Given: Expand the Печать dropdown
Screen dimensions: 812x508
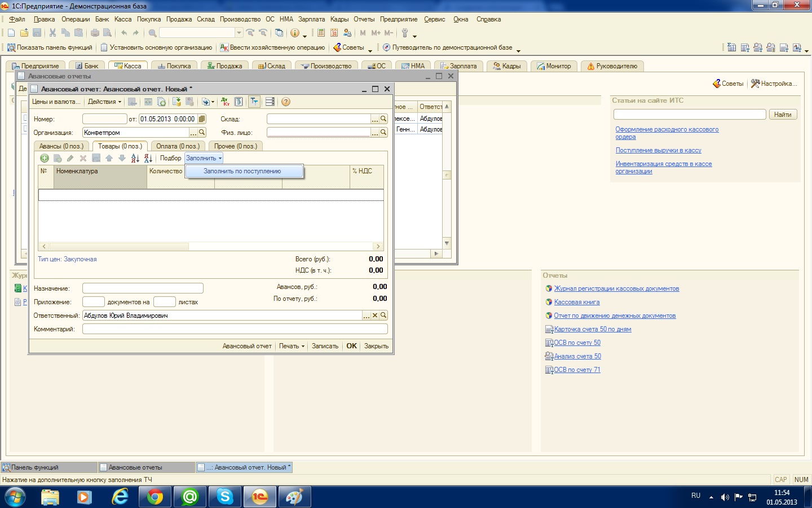Looking at the screenshot, I should (292, 346).
